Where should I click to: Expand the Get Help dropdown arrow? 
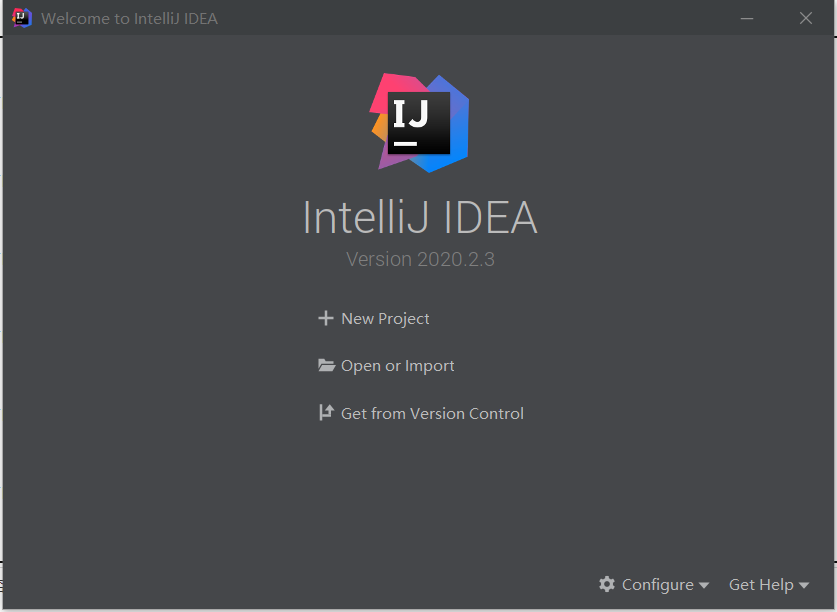[x=804, y=586]
